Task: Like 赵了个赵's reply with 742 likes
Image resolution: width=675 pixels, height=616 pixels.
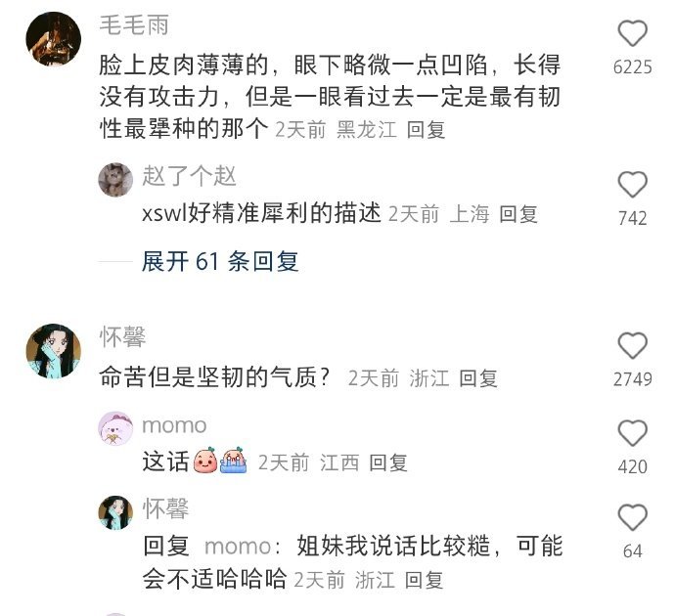Action: point(632,185)
